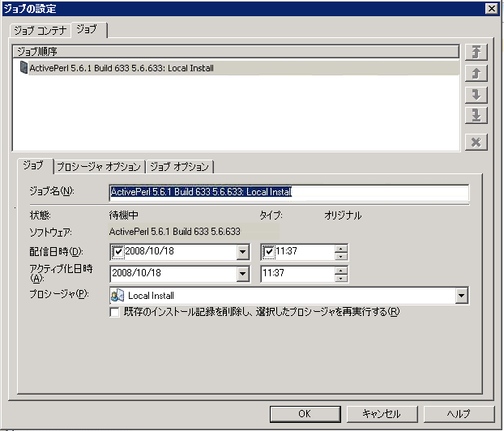Open the プロシージャ オプション tab
The image size is (504, 431).
[99, 167]
